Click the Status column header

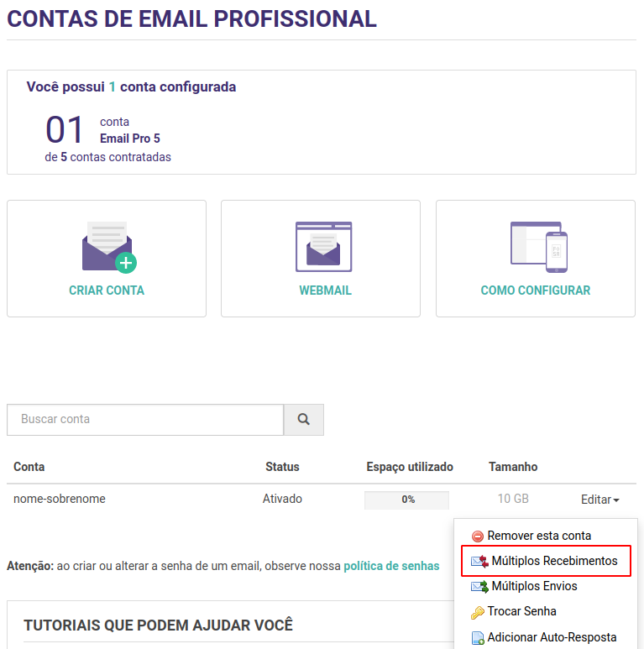click(282, 467)
